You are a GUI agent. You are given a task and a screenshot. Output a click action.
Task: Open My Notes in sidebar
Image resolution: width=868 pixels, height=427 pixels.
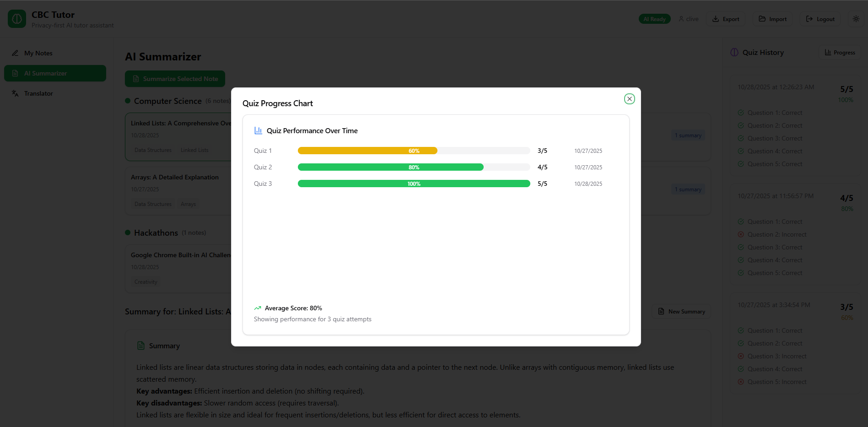click(x=38, y=53)
